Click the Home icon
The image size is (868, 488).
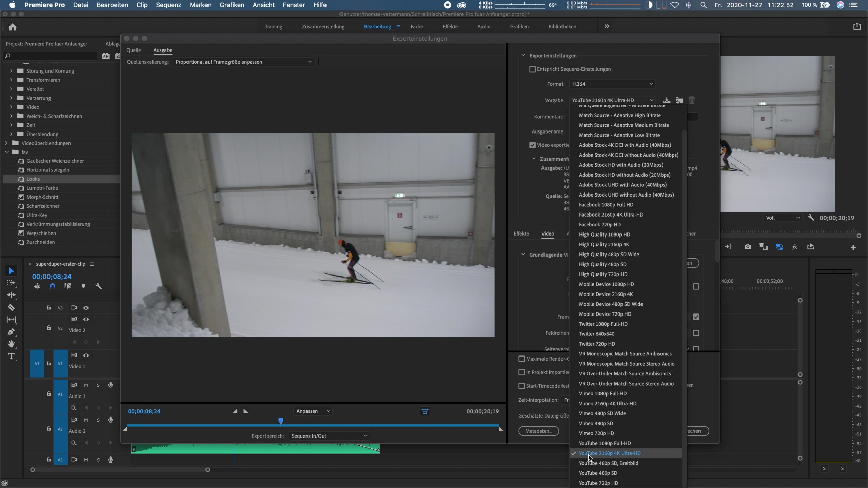pyautogui.click(x=13, y=27)
